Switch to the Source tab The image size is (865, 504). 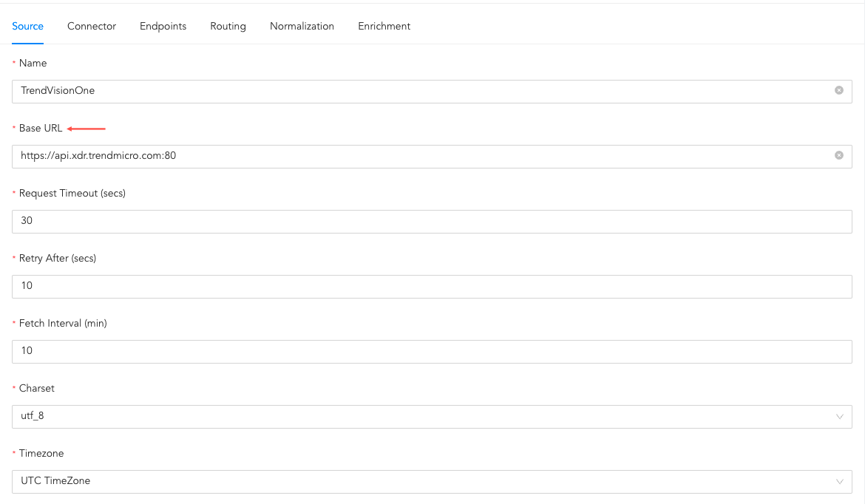tap(28, 26)
